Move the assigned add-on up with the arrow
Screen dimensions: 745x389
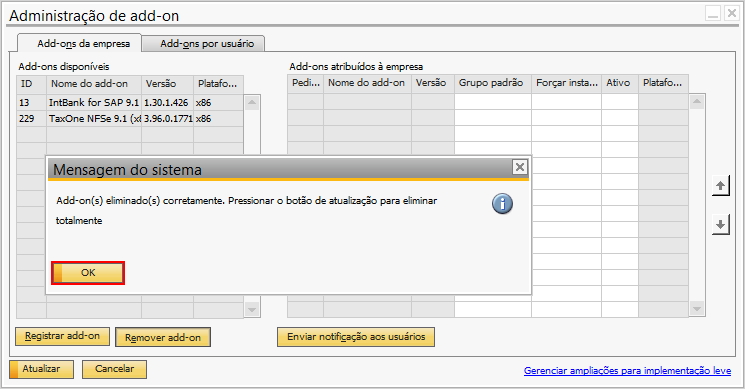click(720, 186)
